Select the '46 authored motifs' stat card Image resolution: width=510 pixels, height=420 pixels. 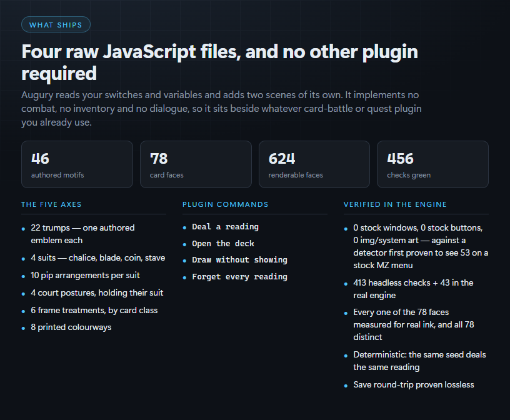pyautogui.click(x=77, y=164)
